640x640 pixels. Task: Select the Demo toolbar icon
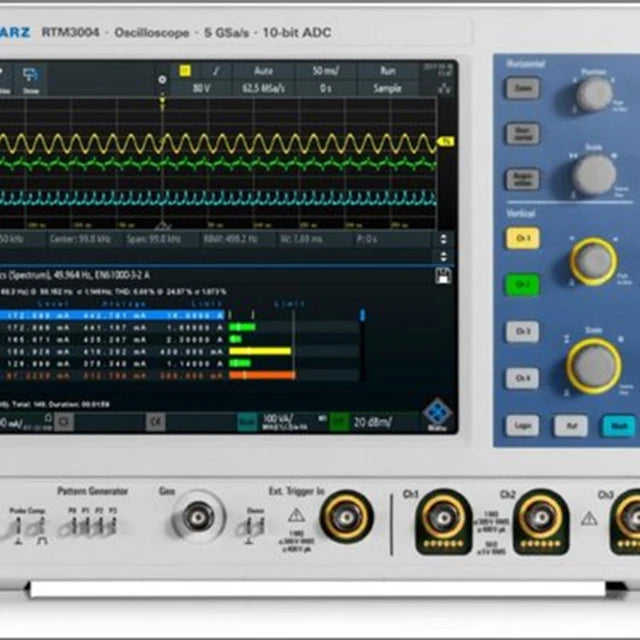[31, 80]
